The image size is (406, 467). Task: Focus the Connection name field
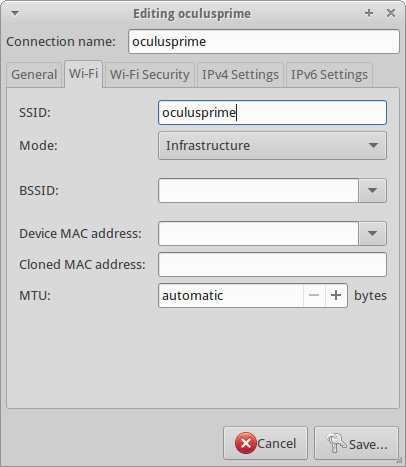tap(264, 42)
